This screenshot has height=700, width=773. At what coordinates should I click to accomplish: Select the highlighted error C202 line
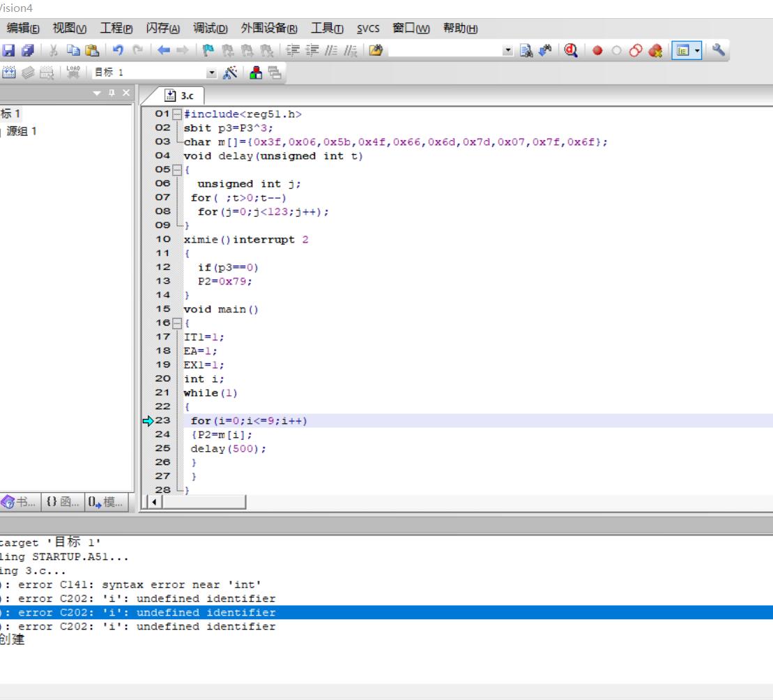pyautogui.click(x=386, y=612)
